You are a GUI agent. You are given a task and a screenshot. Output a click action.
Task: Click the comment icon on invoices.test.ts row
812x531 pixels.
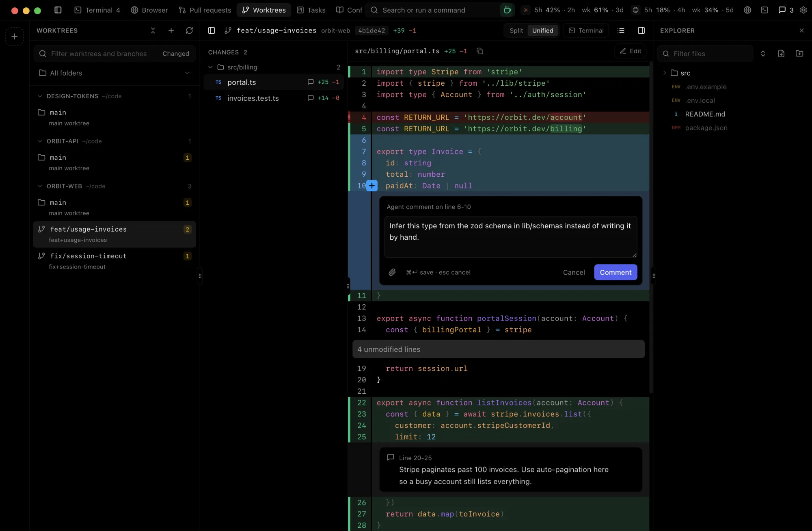click(311, 98)
